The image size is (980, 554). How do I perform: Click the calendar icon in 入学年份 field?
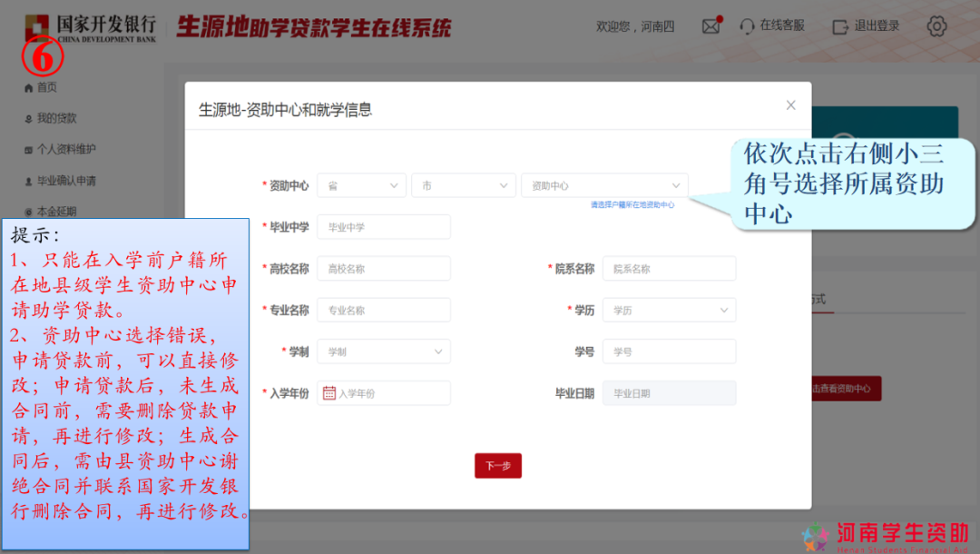tap(329, 393)
